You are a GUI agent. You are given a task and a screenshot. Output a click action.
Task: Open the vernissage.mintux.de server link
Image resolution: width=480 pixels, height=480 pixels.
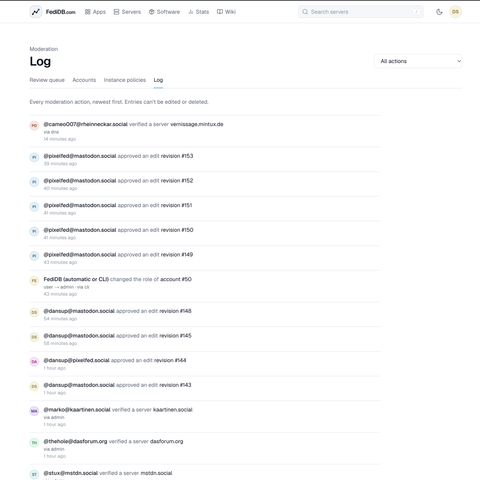click(x=197, y=124)
